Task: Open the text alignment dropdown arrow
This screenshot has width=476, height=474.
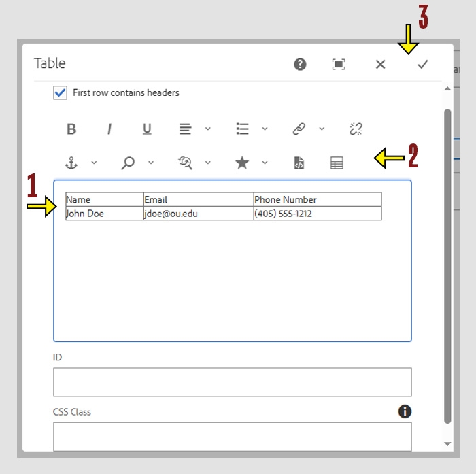Action: tap(208, 129)
